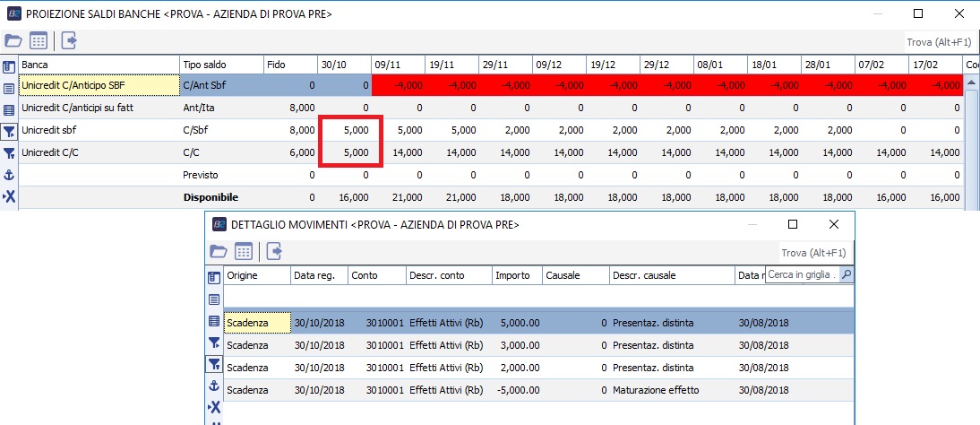This screenshot has height=425, width=980.
Task: Click the Ant/Ita tipo saldo cell
Action: (x=221, y=108)
